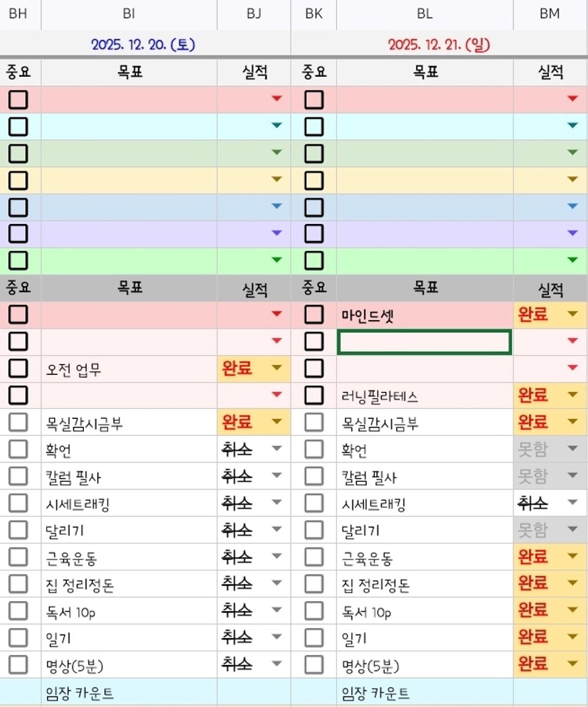Screen dimensions: 588x707
Task: Click 임장 카운트 cell in column BL
Action: pyautogui.click(x=424, y=693)
